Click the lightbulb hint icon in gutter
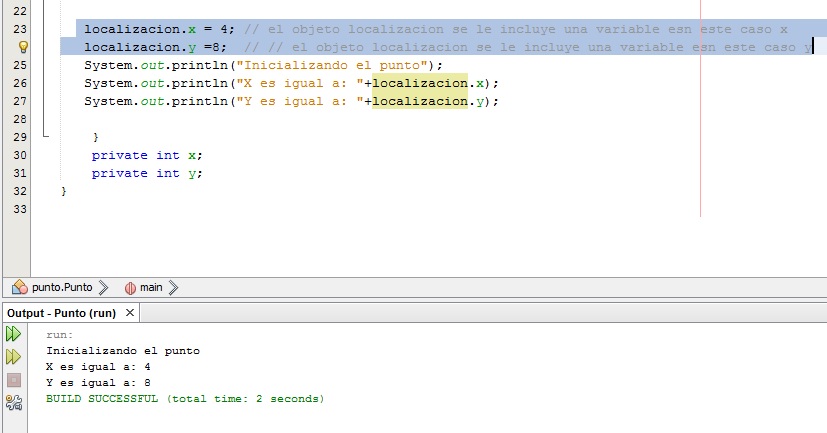Viewport: 827px width, 433px height. (x=23, y=47)
